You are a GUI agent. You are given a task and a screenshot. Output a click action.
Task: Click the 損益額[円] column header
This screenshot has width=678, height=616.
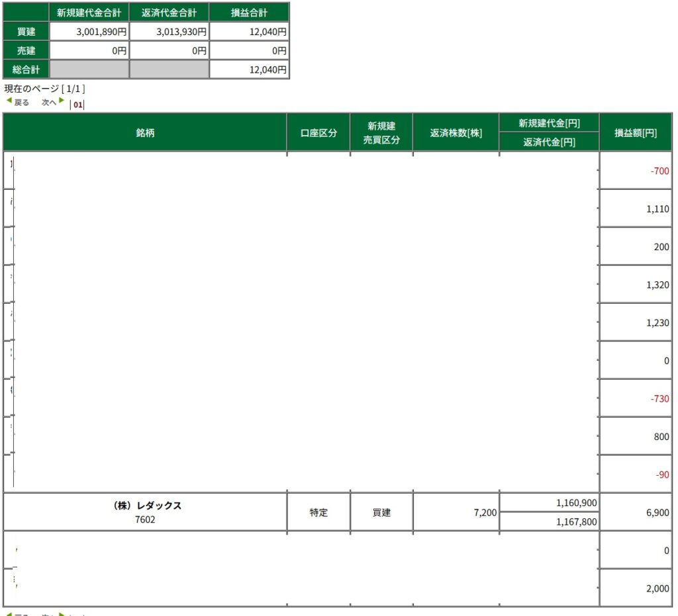635,132
